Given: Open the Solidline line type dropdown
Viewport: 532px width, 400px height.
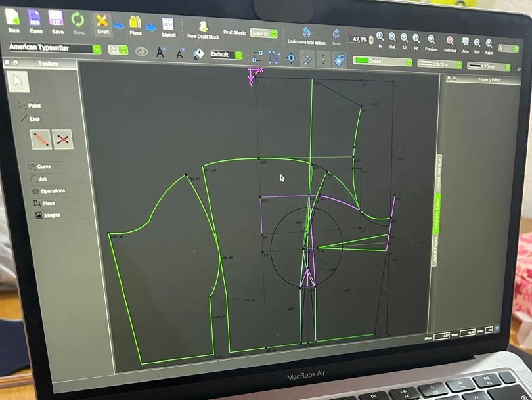Looking at the screenshot, I should point(439,64).
